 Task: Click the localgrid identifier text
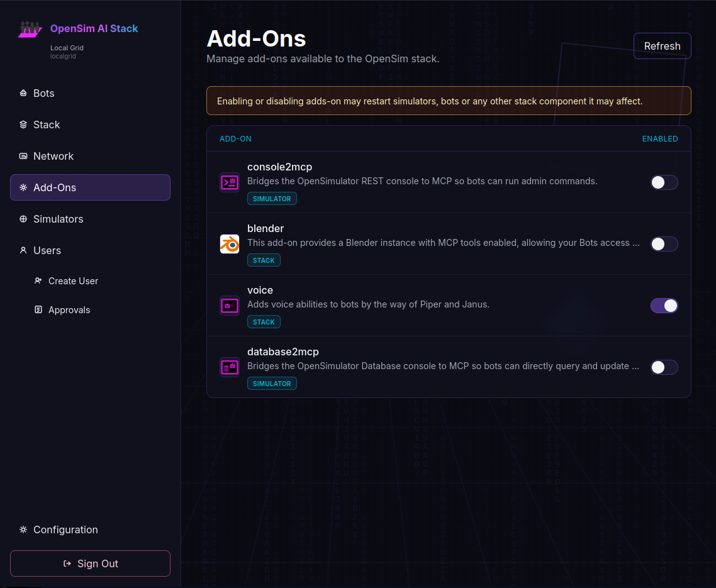63,56
